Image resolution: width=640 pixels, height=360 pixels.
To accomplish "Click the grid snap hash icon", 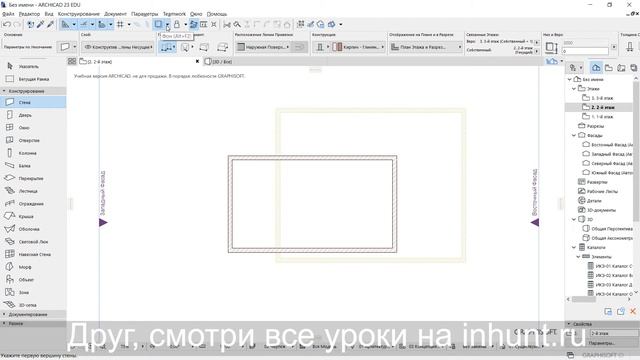I will click(120, 24).
